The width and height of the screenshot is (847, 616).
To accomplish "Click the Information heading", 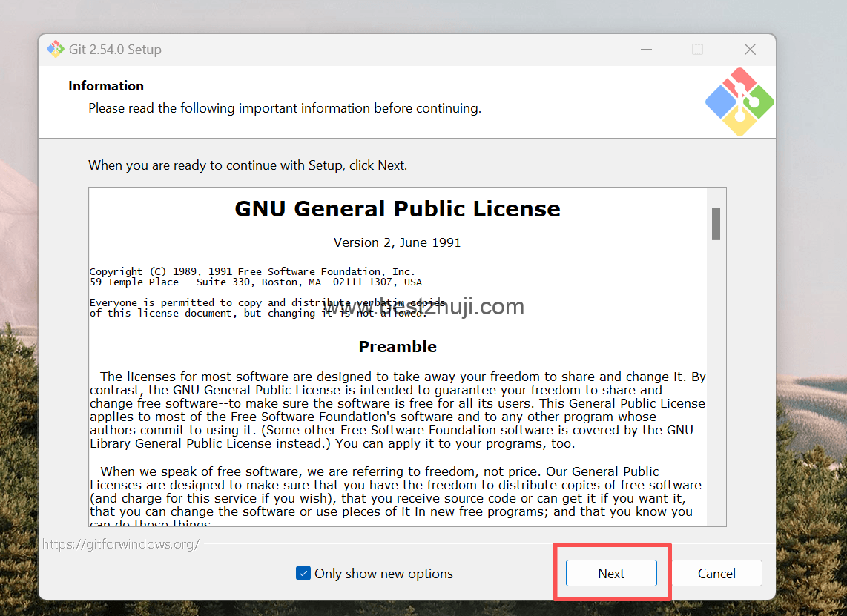I will 106,86.
